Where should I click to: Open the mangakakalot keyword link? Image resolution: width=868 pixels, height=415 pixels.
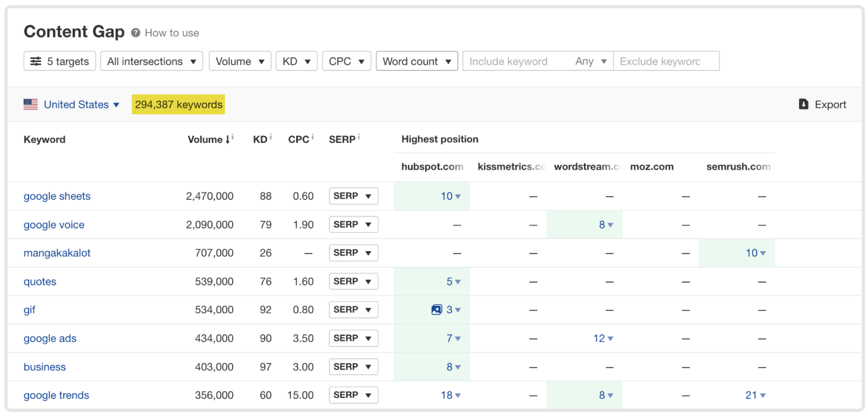[x=57, y=253]
